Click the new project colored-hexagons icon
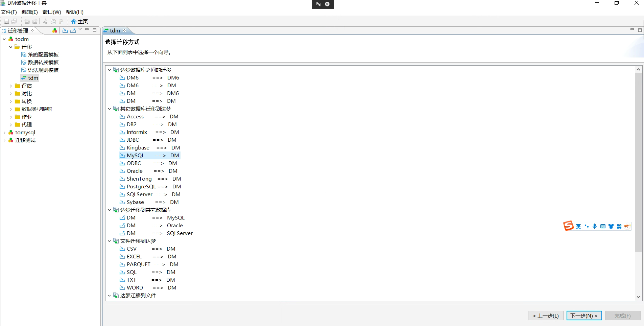644x326 pixels. click(x=55, y=30)
